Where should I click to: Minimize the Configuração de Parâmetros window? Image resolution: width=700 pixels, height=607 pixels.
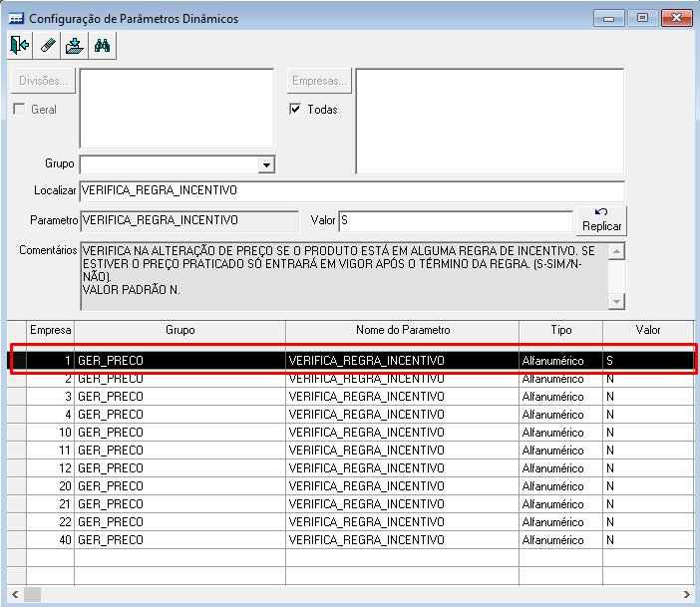(x=608, y=18)
